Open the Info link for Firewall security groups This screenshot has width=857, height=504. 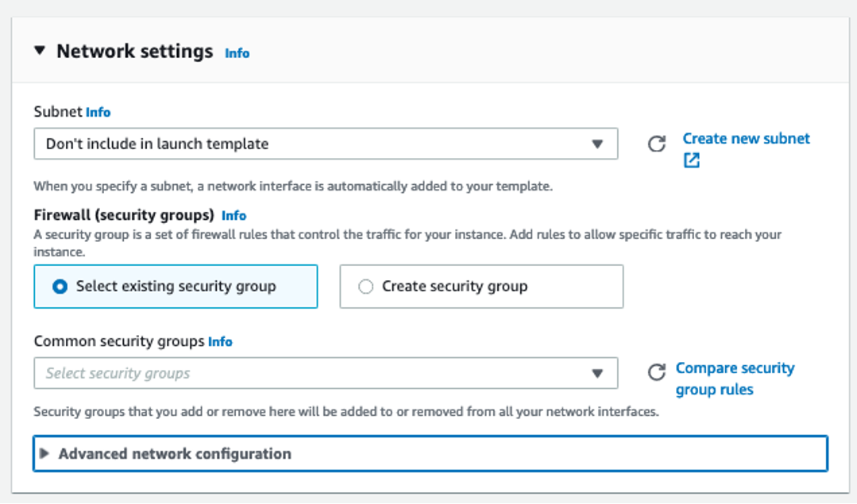tap(234, 214)
